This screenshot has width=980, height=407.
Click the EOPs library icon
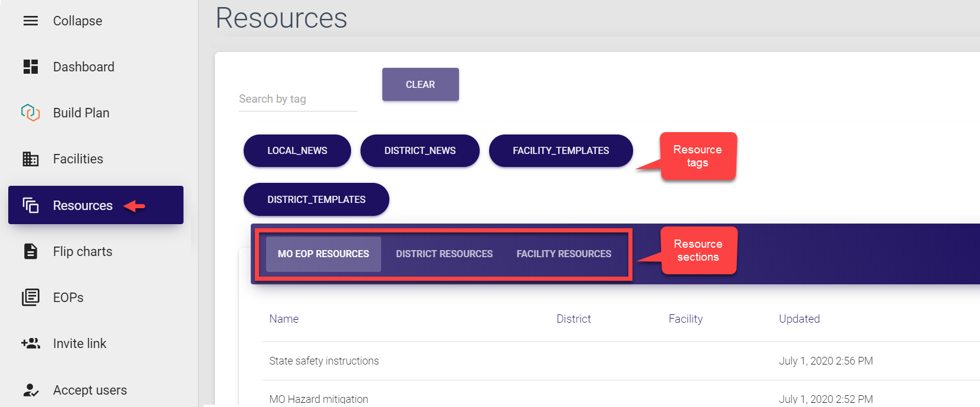[31, 297]
